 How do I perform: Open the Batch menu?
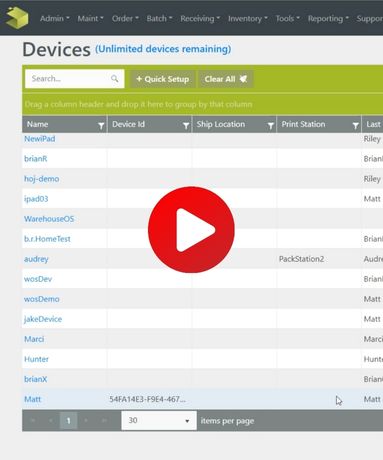pyautogui.click(x=159, y=18)
